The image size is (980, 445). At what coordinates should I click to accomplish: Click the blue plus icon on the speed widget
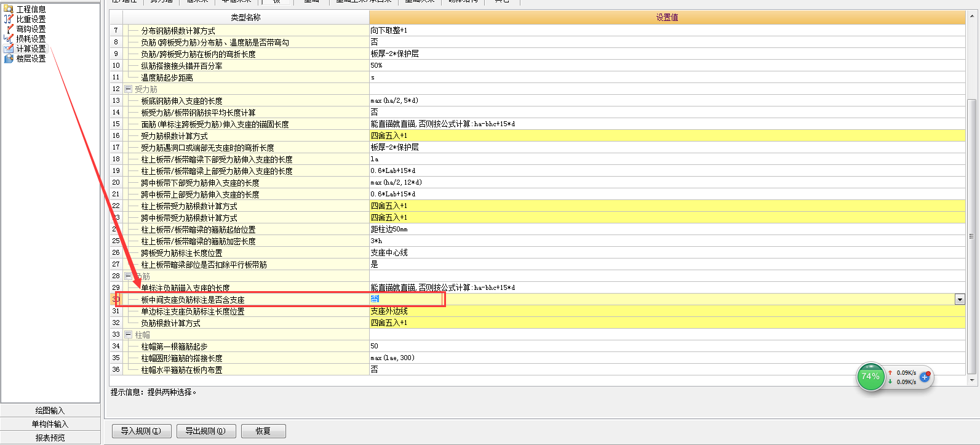click(924, 377)
